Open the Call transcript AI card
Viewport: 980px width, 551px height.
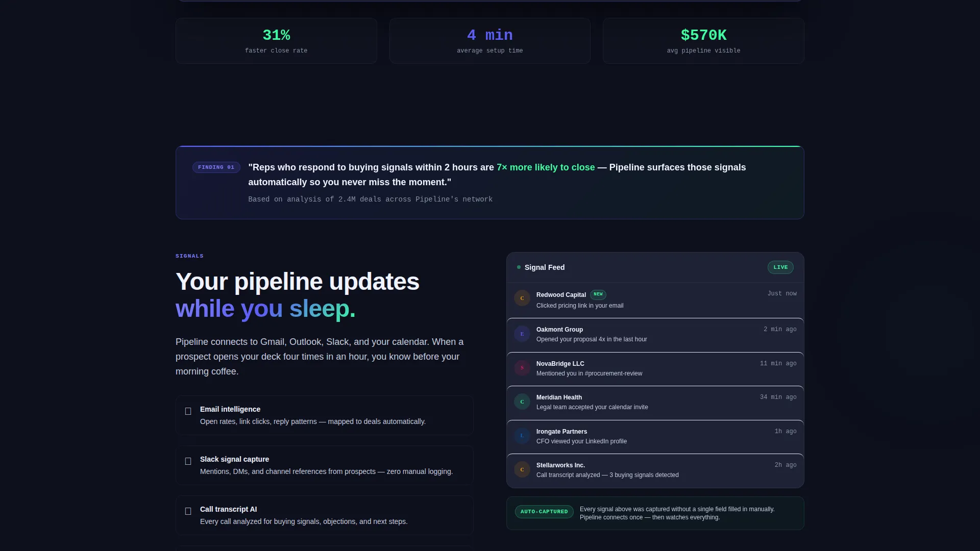324,515
